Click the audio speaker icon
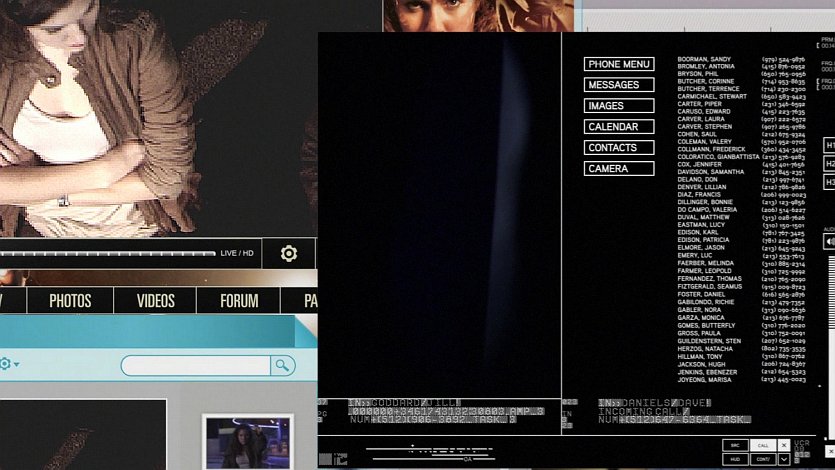The image size is (835, 470). tap(829, 243)
